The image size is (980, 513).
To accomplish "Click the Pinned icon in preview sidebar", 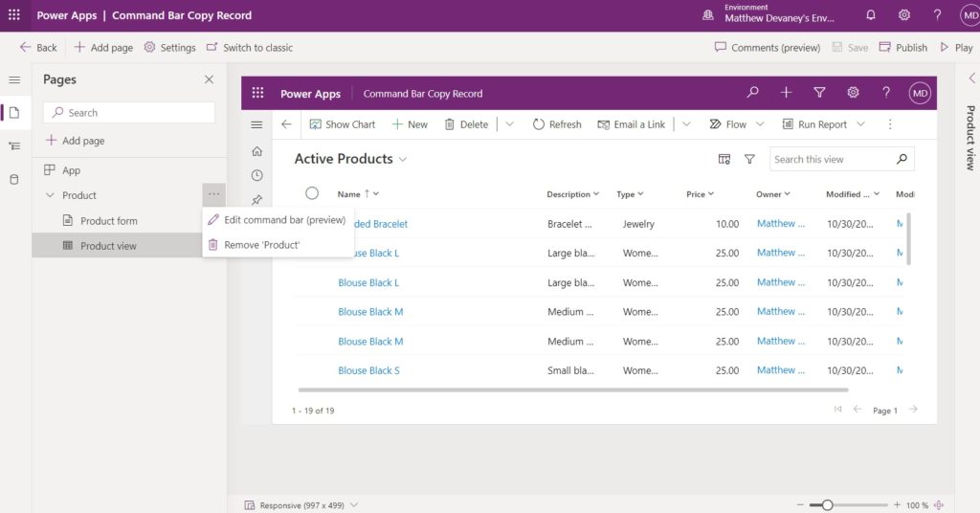I will [256, 200].
